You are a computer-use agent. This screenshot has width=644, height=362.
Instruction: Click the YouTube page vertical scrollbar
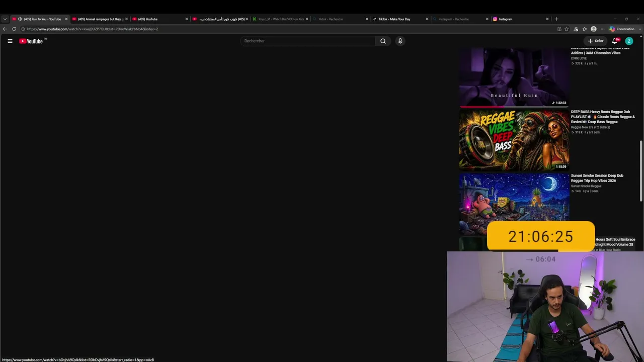coord(641,171)
